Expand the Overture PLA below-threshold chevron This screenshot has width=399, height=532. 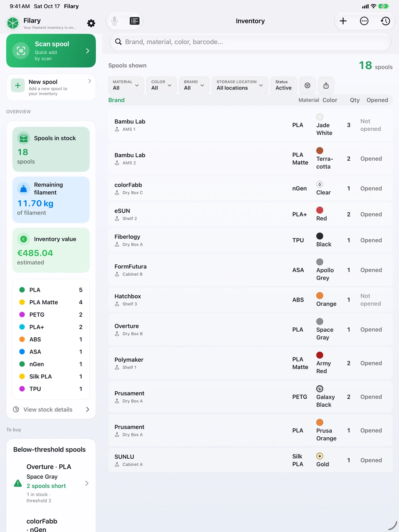click(x=87, y=483)
